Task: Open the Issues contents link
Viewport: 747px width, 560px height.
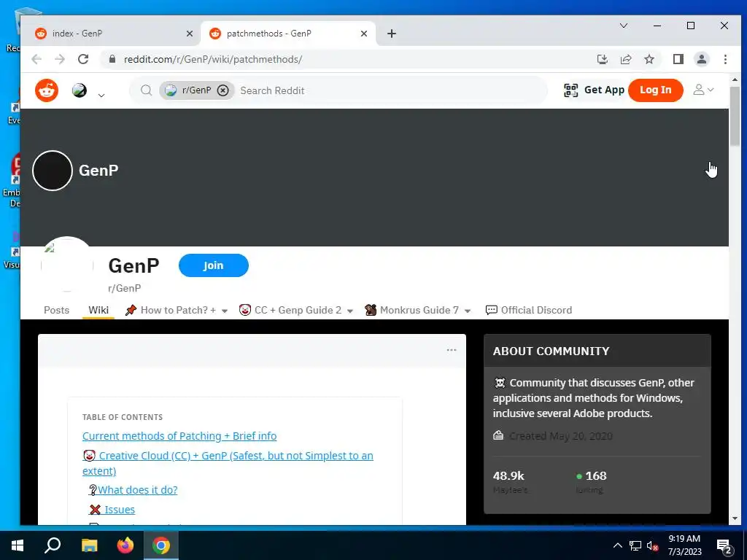Action: tap(112, 510)
